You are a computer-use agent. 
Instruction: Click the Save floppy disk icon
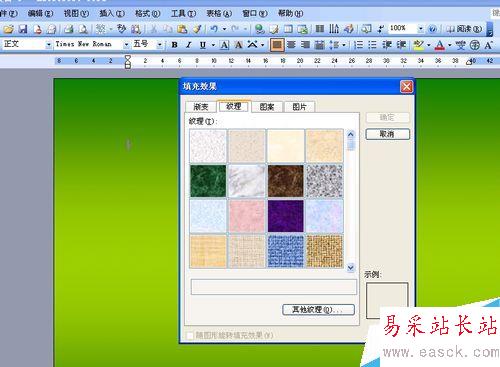click(x=23, y=29)
